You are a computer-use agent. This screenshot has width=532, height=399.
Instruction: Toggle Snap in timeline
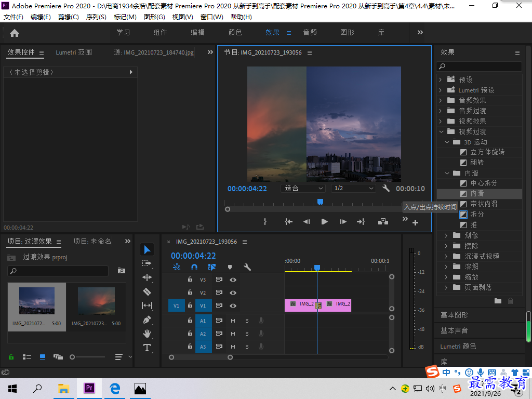click(x=194, y=268)
